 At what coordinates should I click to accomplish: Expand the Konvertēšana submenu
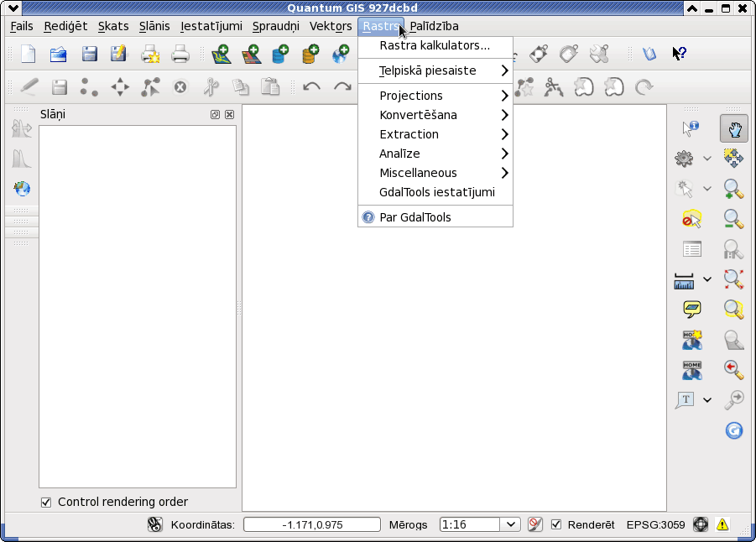435,115
